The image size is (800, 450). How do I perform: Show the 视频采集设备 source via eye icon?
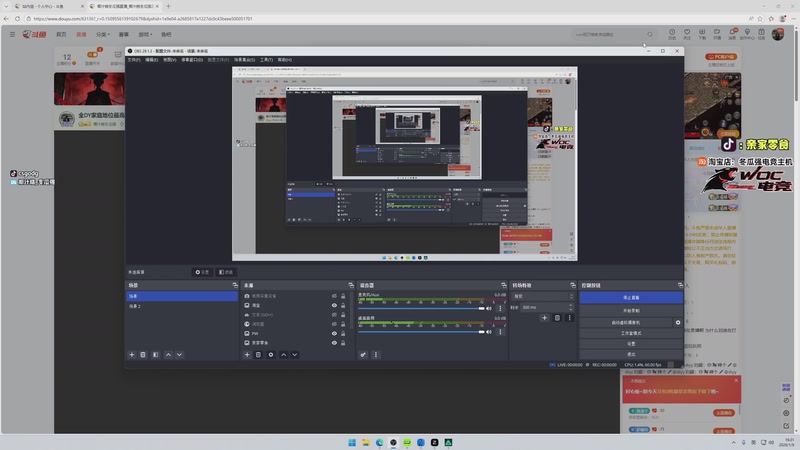pyautogui.click(x=334, y=296)
